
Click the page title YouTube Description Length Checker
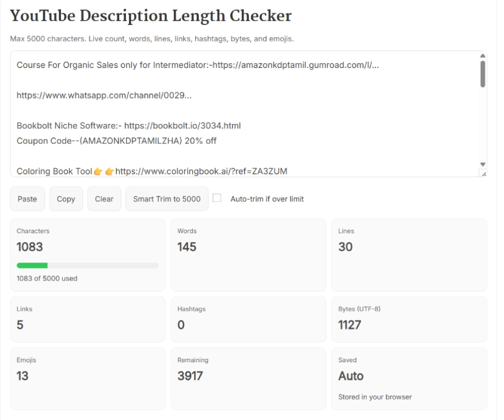[x=151, y=16]
